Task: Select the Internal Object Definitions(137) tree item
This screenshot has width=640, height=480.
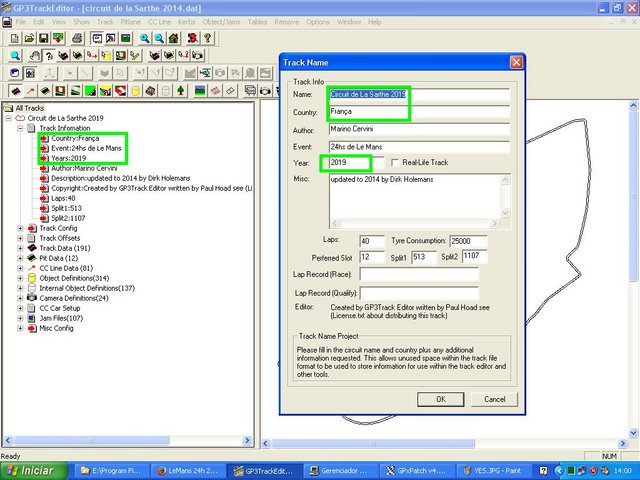Action: coord(87,288)
